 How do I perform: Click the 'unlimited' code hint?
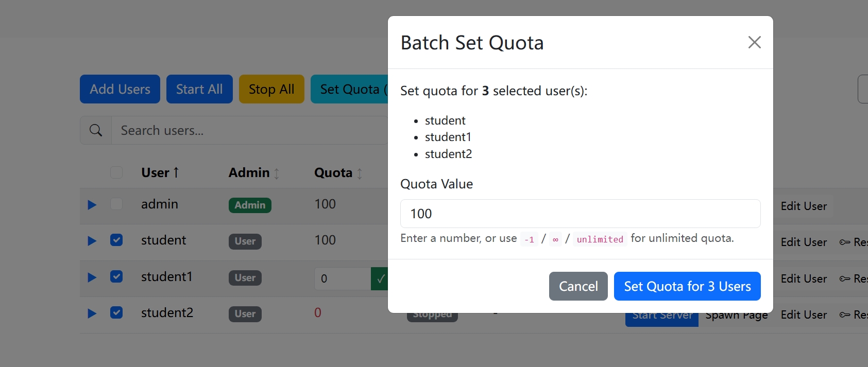(600, 239)
